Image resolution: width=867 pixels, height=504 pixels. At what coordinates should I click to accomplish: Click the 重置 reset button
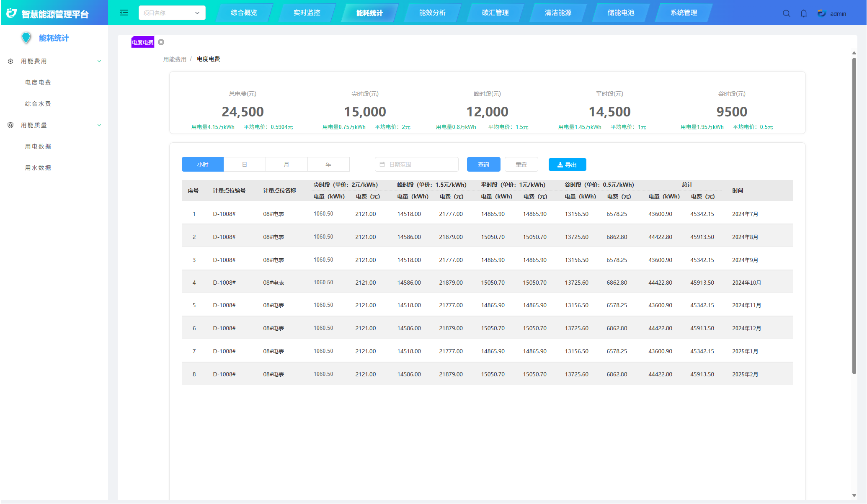[x=521, y=165]
